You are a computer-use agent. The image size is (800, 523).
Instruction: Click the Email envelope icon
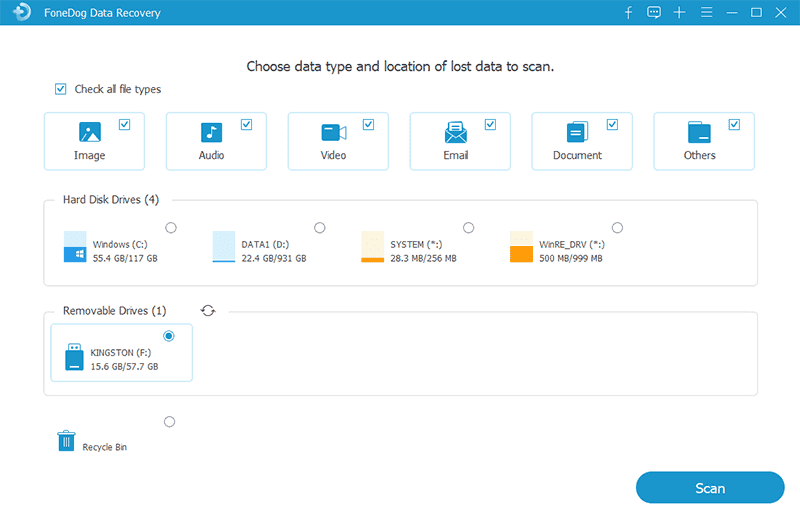(456, 133)
